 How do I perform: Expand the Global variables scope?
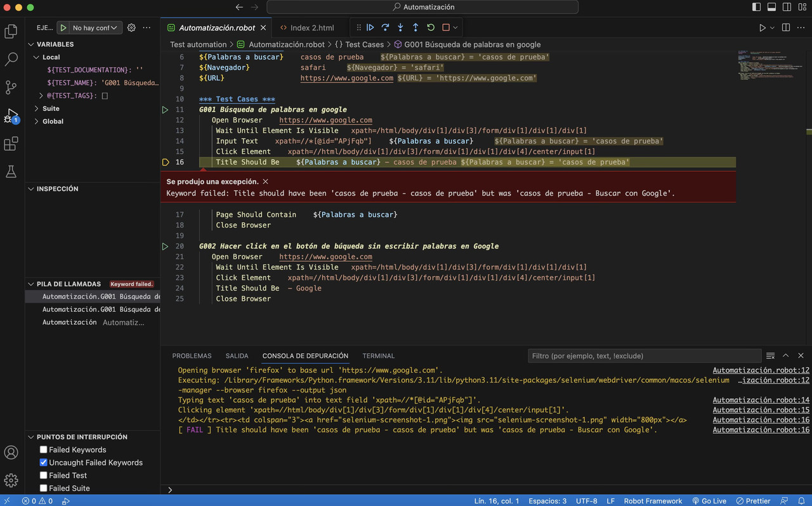(x=36, y=121)
